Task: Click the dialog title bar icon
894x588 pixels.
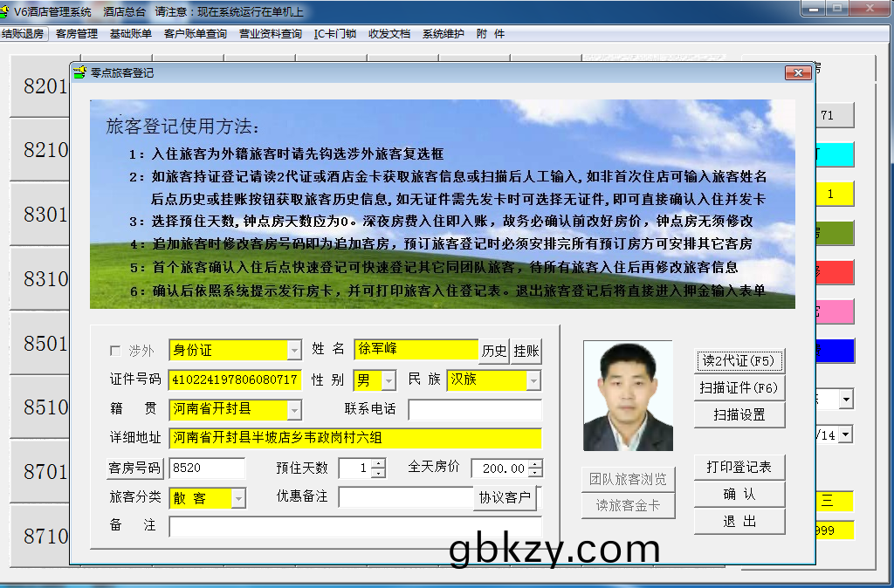Action: coord(80,73)
